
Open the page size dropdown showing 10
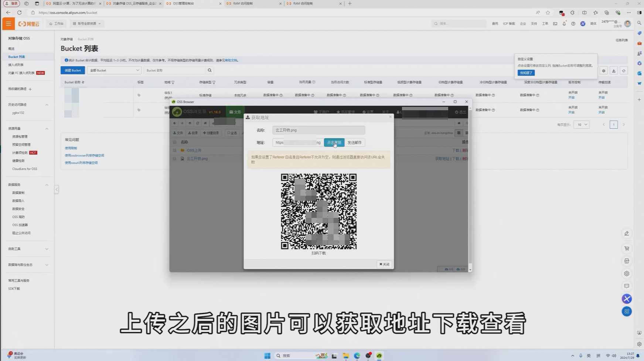coord(582,125)
